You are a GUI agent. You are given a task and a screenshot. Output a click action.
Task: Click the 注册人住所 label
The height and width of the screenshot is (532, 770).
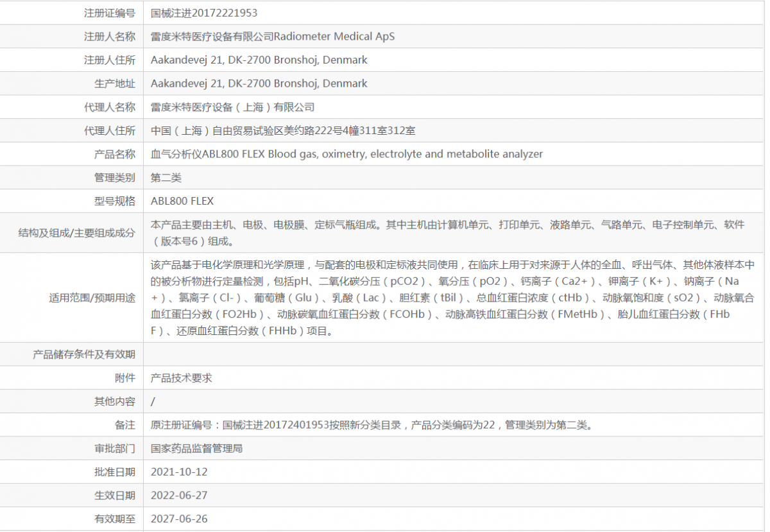pyautogui.click(x=110, y=60)
